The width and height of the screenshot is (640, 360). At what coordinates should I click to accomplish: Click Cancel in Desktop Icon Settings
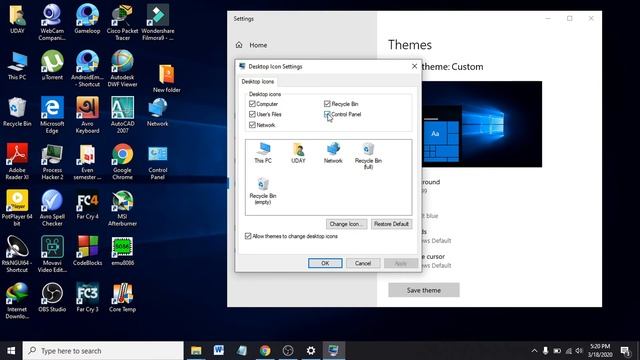[363, 263]
